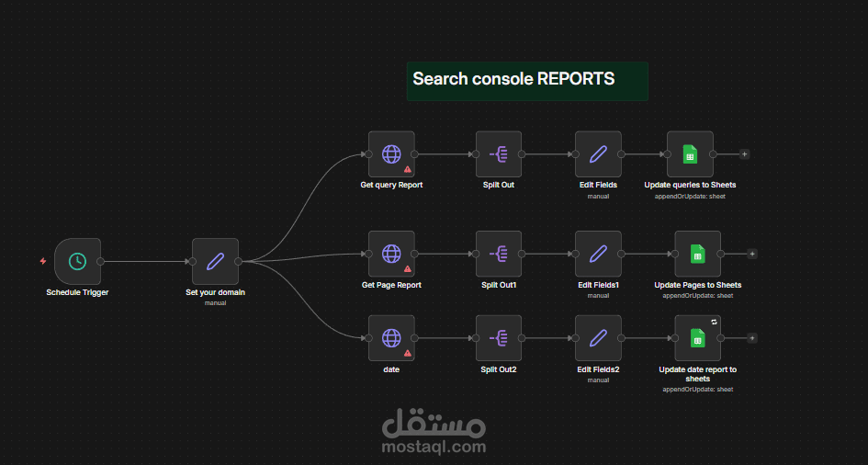Click warning triangle on Get Page Report

coord(408,269)
